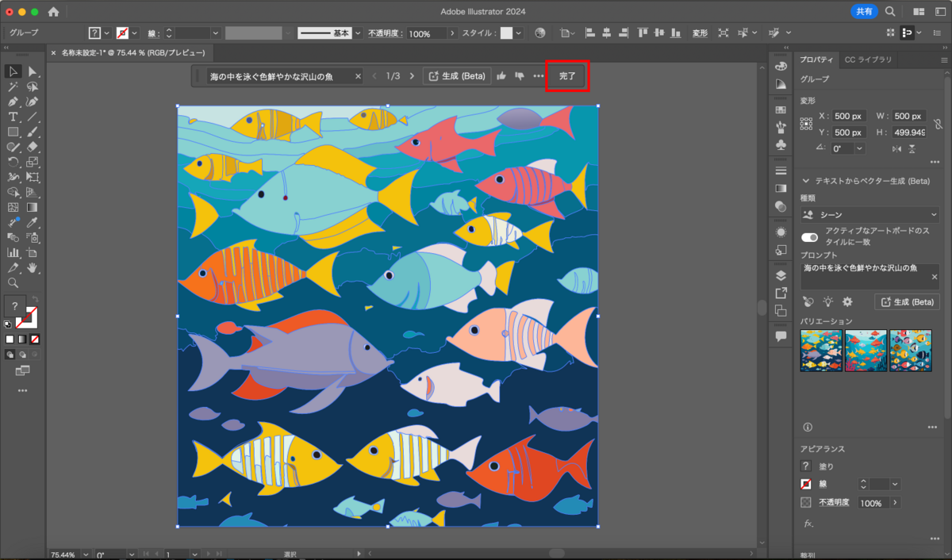This screenshot has height=560, width=952.
Task: Select the Pen tool in the toolbox
Action: tap(13, 102)
